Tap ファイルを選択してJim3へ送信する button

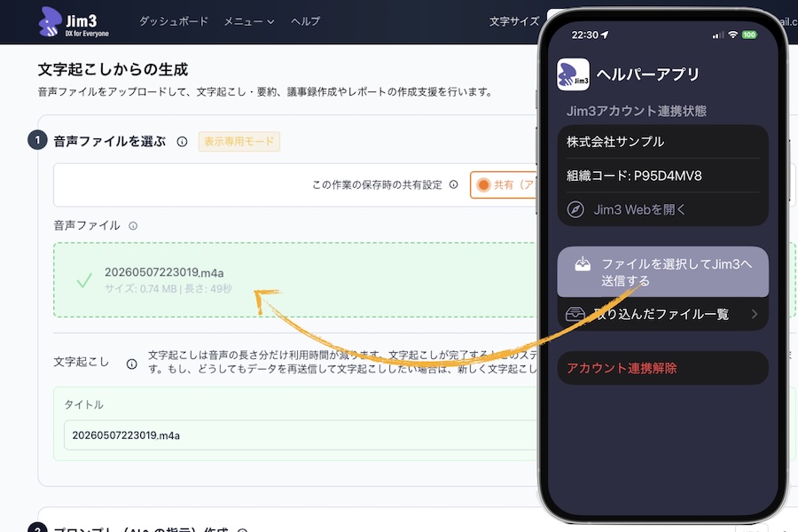(662, 272)
